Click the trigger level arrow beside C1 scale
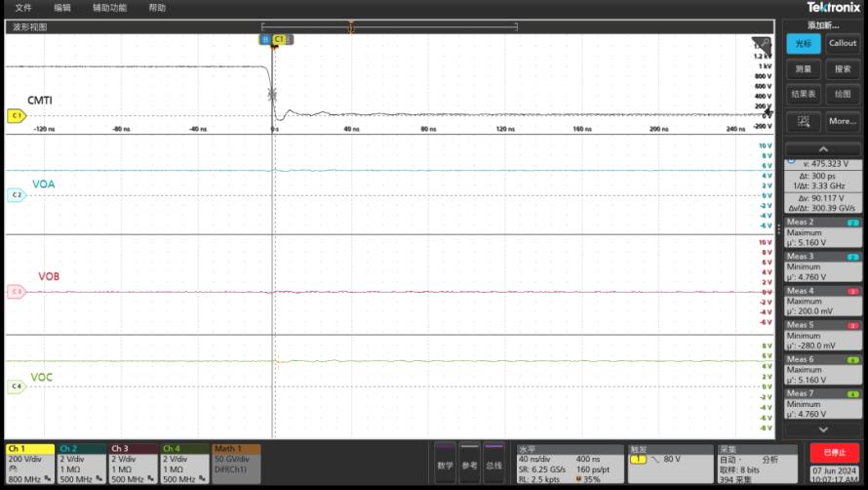This screenshot has height=490, width=868. 769,113
